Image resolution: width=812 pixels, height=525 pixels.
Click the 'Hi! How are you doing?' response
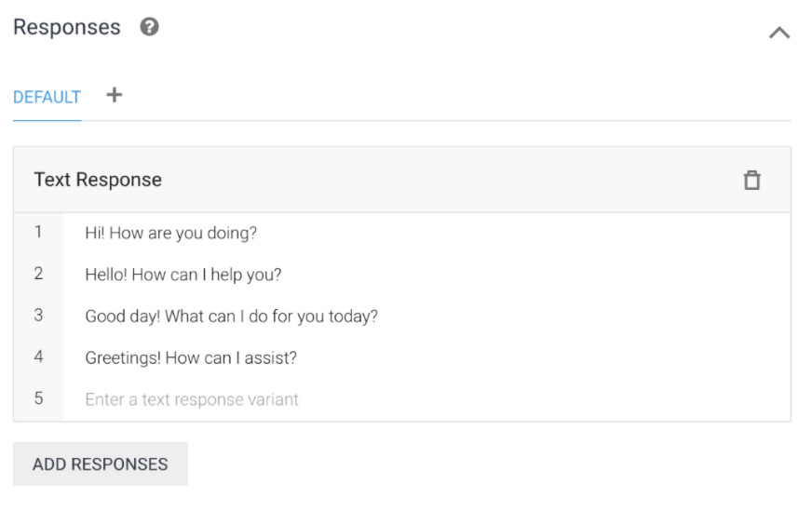[x=170, y=233]
